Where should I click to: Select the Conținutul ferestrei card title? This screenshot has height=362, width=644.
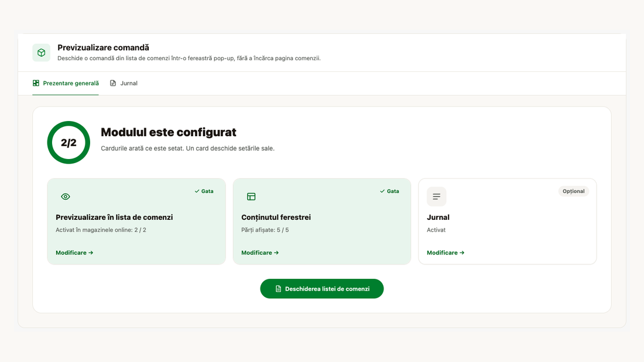pyautogui.click(x=276, y=218)
